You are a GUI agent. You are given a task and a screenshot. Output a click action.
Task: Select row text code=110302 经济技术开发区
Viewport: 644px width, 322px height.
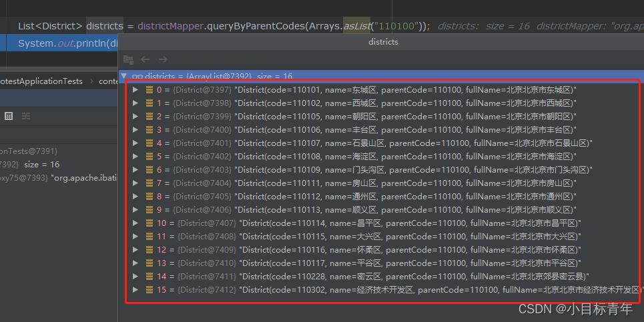click(x=441, y=289)
